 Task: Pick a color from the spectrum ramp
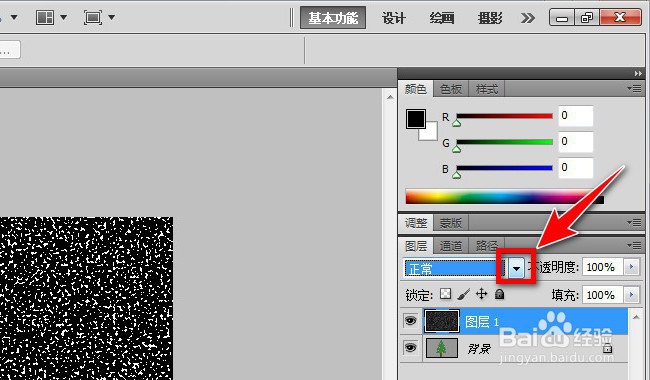(504, 196)
